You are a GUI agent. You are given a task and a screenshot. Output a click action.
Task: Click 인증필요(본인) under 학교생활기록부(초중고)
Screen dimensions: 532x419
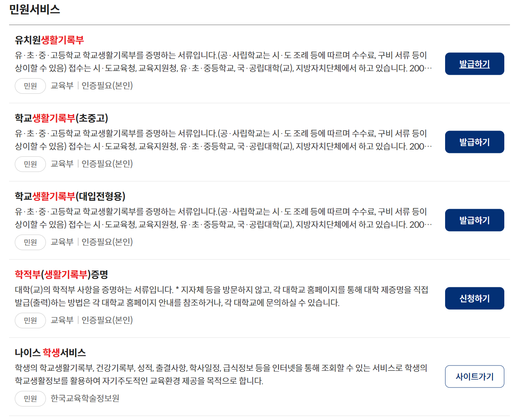click(107, 164)
